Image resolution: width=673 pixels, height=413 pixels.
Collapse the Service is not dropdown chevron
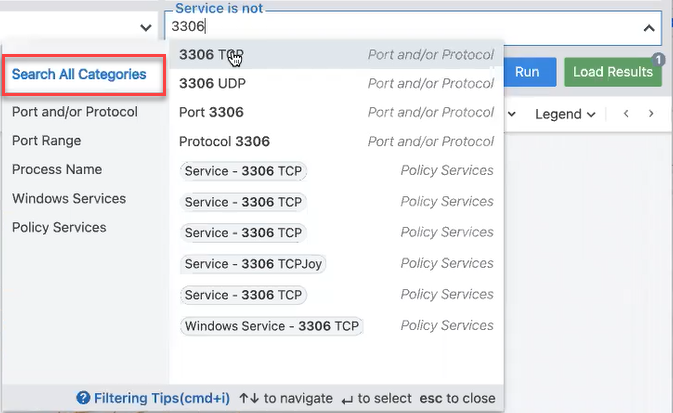click(648, 30)
